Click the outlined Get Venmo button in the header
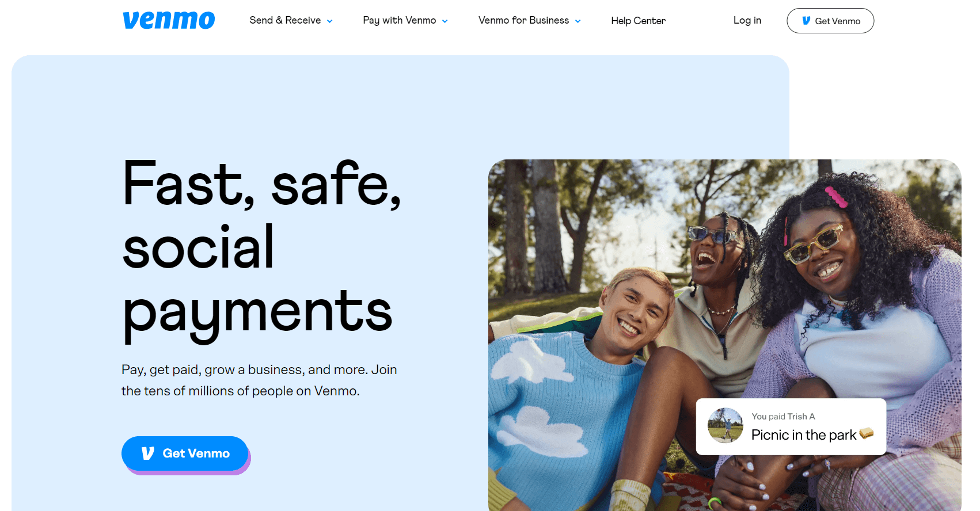This screenshot has width=980, height=511. 830,21
